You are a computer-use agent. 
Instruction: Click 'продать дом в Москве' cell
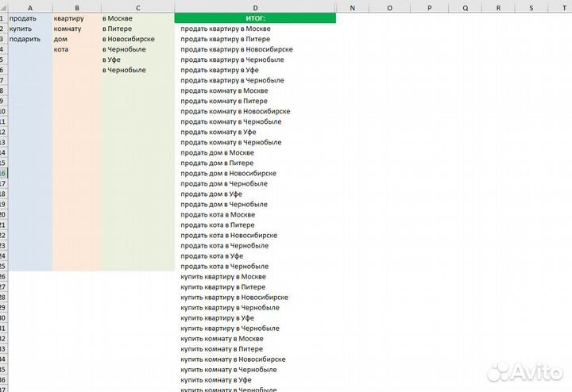(x=255, y=152)
